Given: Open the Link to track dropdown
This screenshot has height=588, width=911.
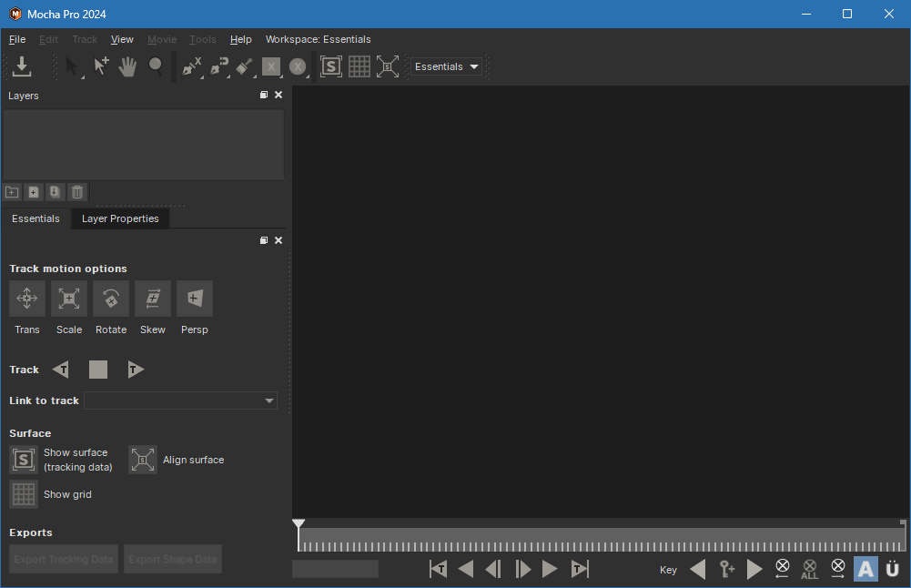Looking at the screenshot, I should [181, 400].
